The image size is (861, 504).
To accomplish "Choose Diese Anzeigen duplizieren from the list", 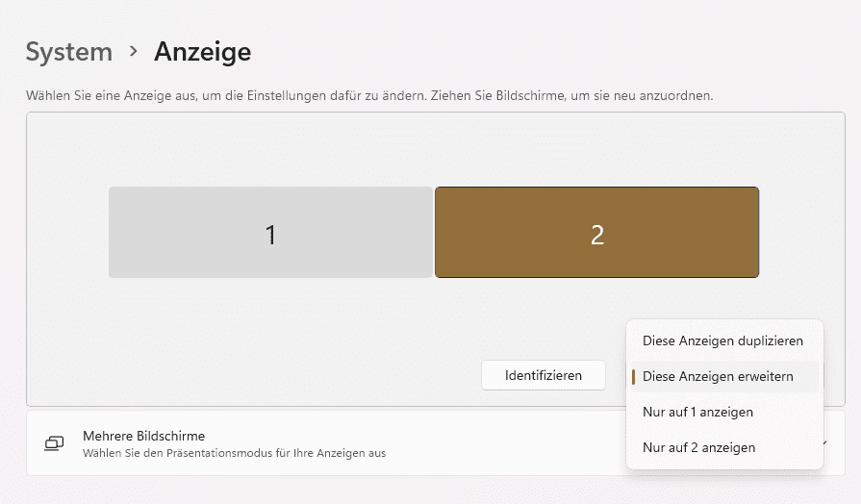I will pyautogui.click(x=722, y=340).
